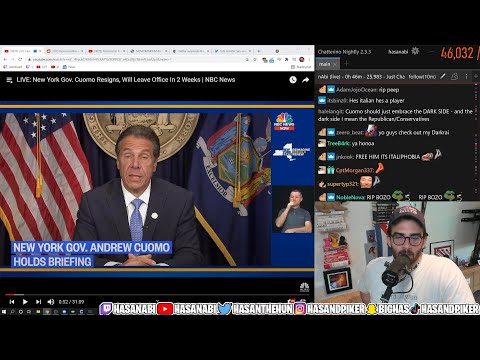Skip to next video in player
Screen dimensions: 480x360
click(38, 302)
